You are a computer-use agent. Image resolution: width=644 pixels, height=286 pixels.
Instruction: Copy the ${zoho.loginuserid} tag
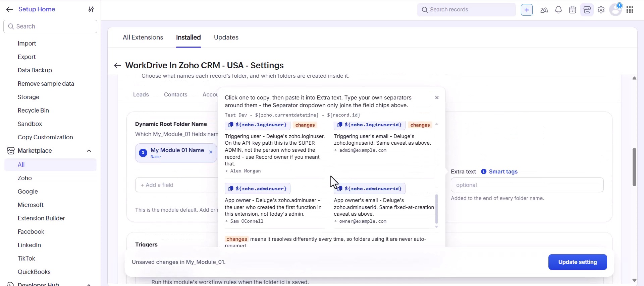pyautogui.click(x=370, y=125)
